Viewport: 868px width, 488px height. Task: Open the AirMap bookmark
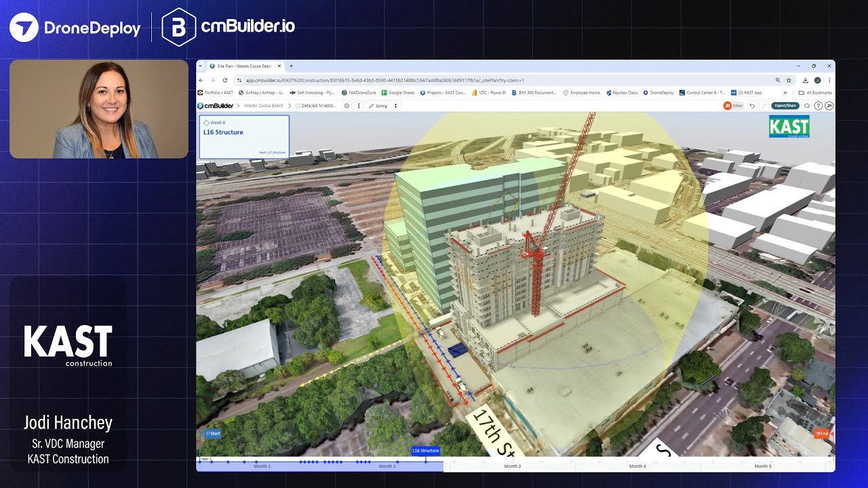262,93
